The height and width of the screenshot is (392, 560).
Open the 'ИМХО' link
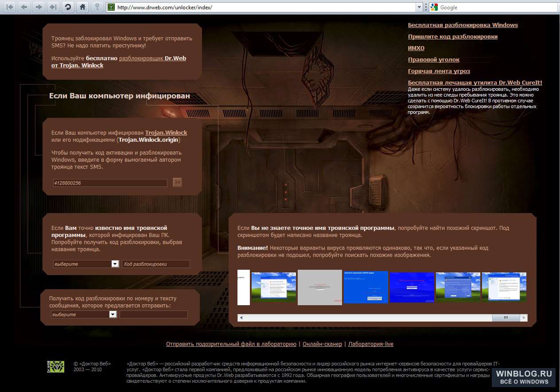tap(416, 48)
